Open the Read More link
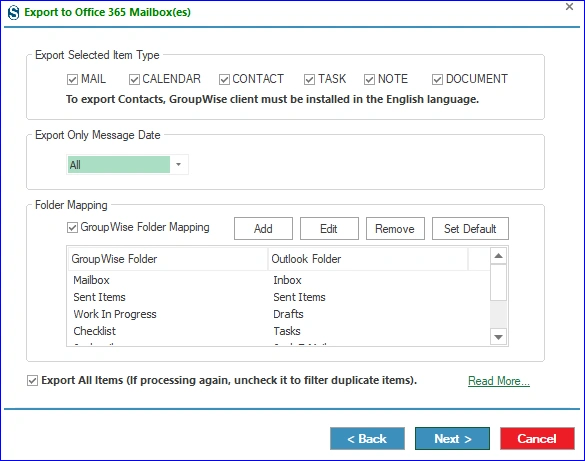This screenshot has width=585, height=461. pyautogui.click(x=499, y=381)
